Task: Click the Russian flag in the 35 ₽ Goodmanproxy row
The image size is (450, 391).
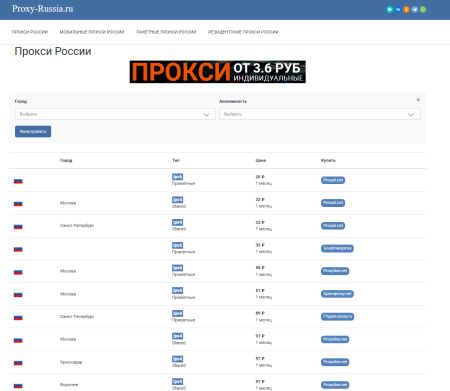Action: pos(18,249)
